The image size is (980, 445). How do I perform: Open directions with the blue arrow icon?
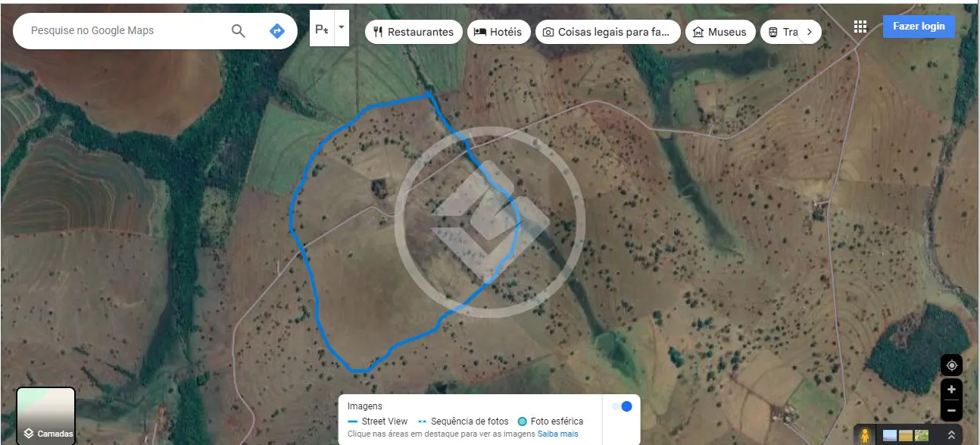276,31
